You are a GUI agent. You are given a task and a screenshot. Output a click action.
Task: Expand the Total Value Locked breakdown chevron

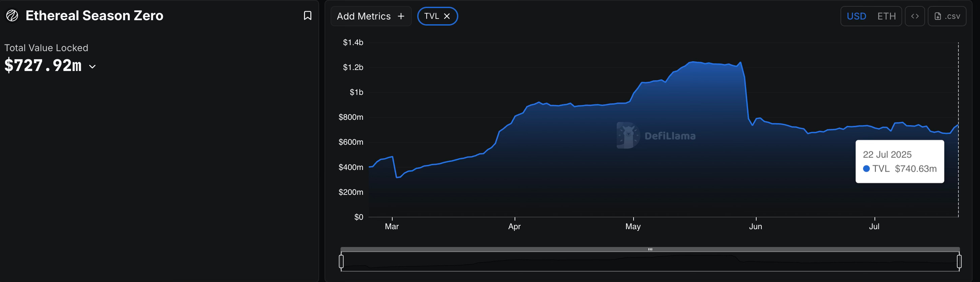(x=92, y=67)
